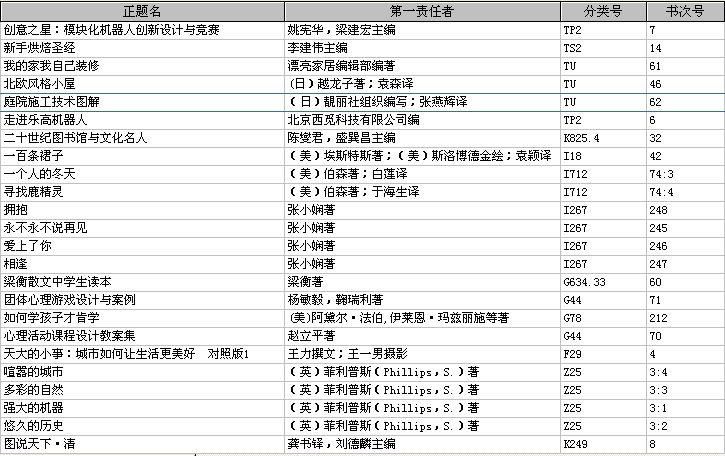Screen dimensions: 725x456
Task: Select the 二十世纪图书馆与文化名人 title
Action: coord(75,138)
